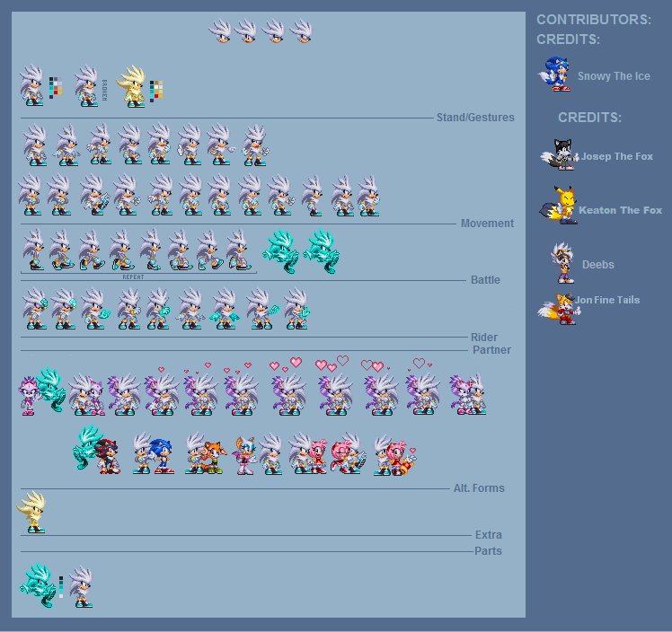Viewport: 672px width, 632px height.
Task: Select the first Battle row Silver sprite raising cyan hand
Action: pyautogui.click(x=35, y=309)
